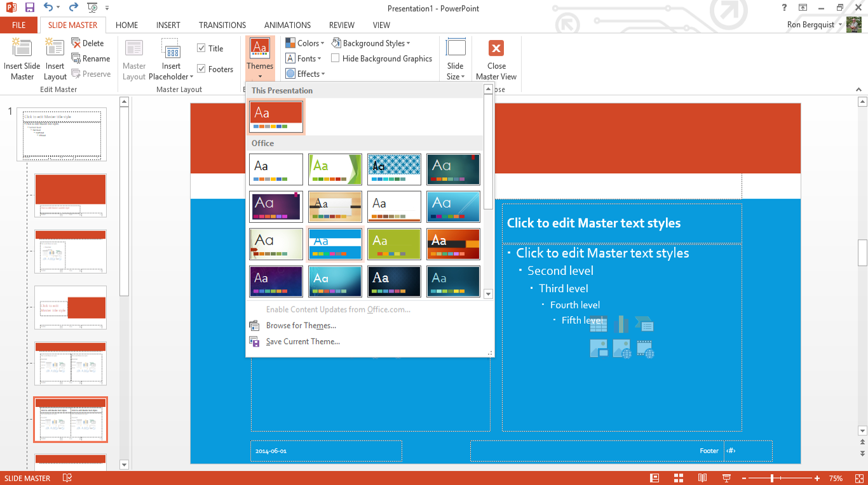The width and height of the screenshot is (868, 485).
Task: Open Reading View from the status bar
Action: pos(702,478)
